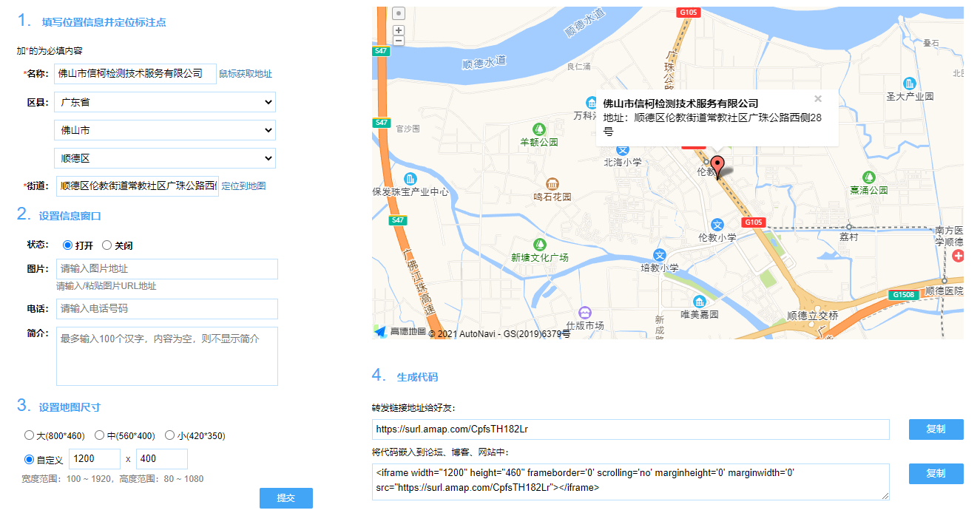Click the info window company name title

681,103
